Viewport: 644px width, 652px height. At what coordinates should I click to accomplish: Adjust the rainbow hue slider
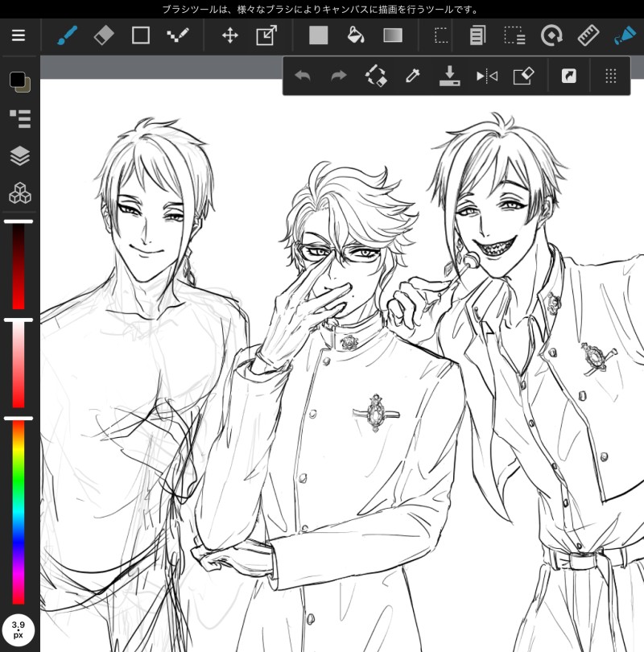pos(19,511)
